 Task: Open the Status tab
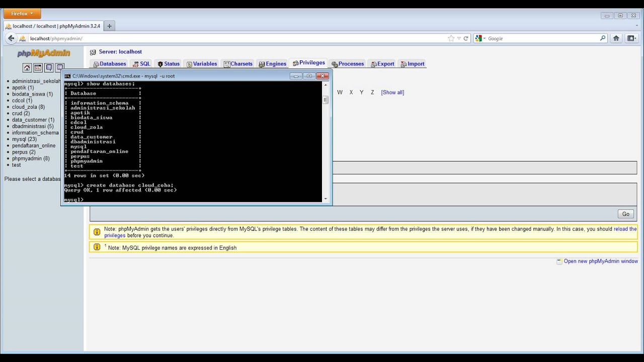coord(169,64)
